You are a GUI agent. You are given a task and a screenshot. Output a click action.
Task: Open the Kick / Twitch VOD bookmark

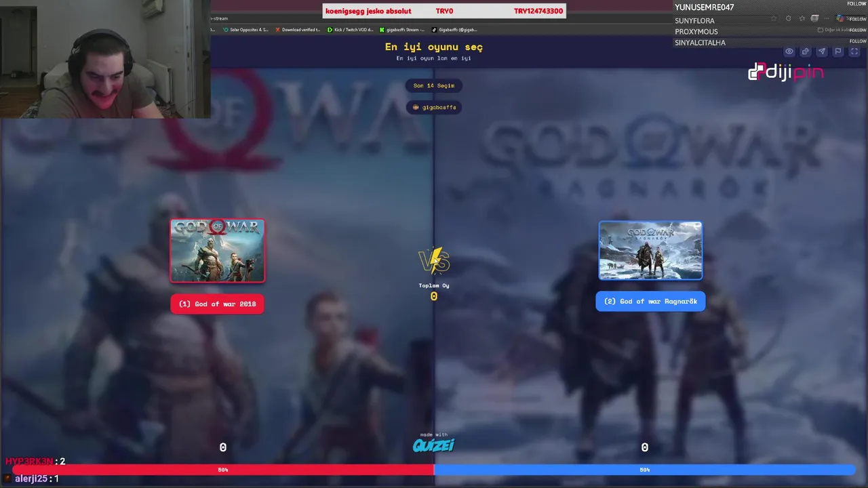tap(350, 30)
